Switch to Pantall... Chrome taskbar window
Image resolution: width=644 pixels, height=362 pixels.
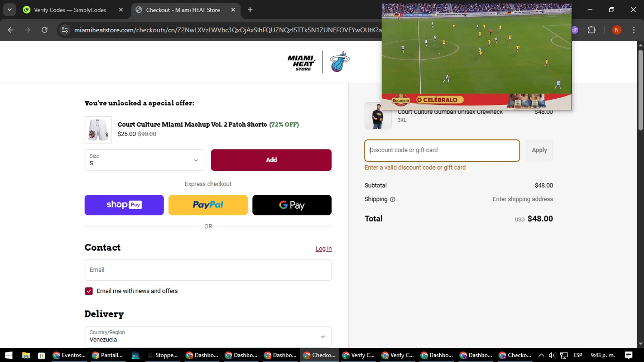pyautogui.click(x=108, y=355)
